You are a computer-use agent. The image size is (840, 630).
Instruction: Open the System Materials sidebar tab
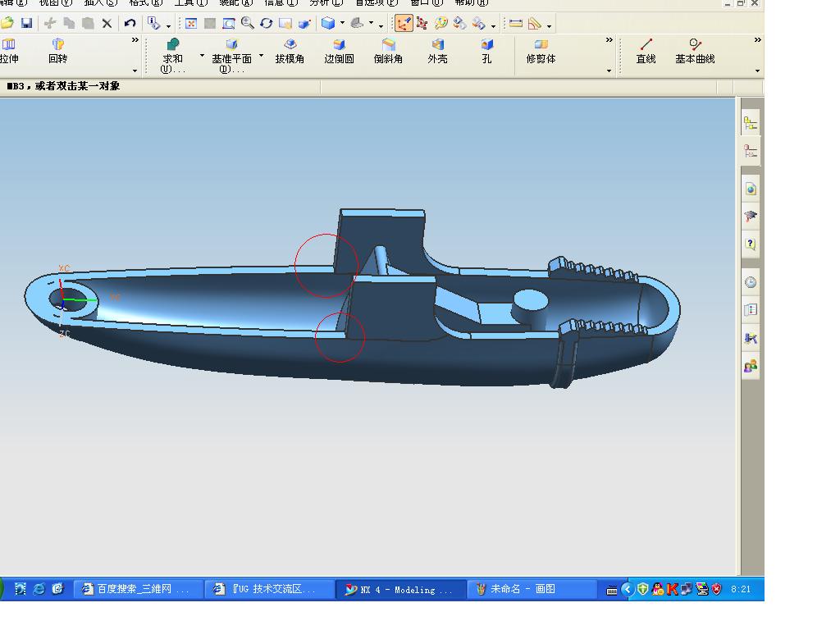[751, 309]
